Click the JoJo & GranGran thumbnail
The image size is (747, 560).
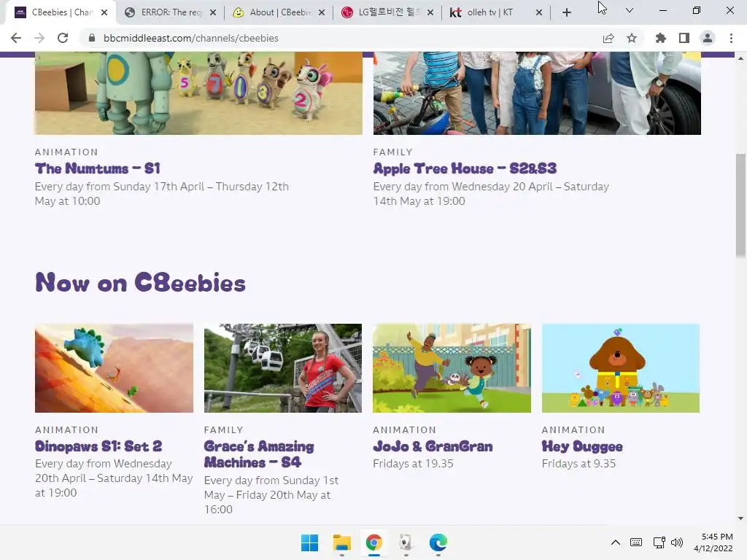click(452, 368)
